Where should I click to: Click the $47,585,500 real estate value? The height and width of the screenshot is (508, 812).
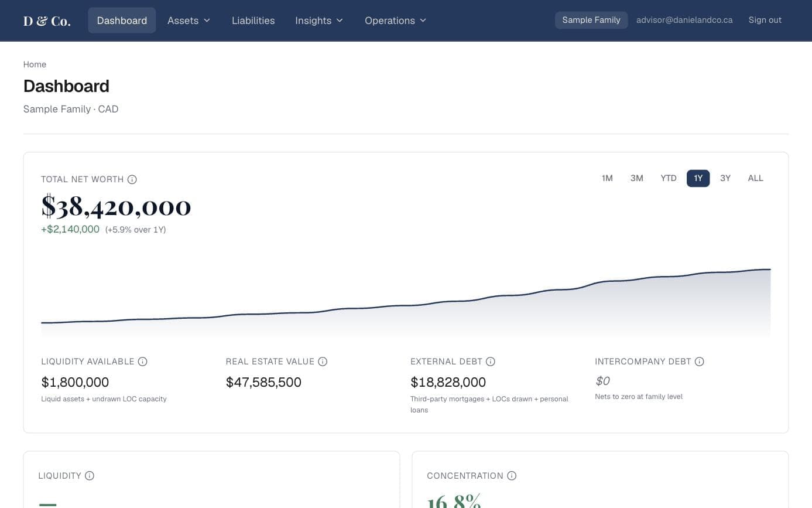point(263,383)
